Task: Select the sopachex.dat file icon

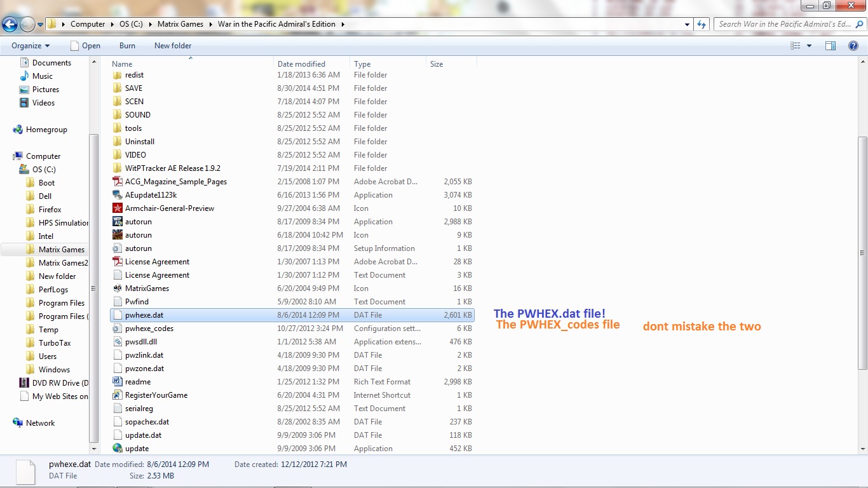Action: point(117,422)
